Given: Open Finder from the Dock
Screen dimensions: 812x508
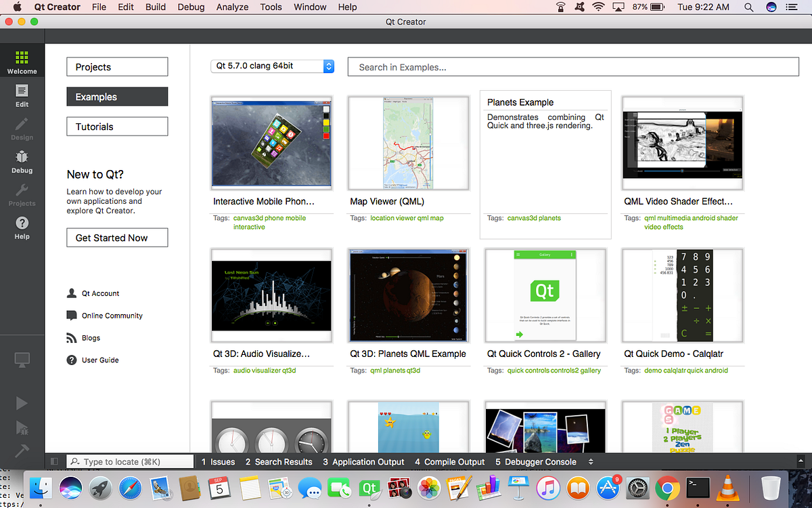Looking at the screenshot, I should coord(42,488).
